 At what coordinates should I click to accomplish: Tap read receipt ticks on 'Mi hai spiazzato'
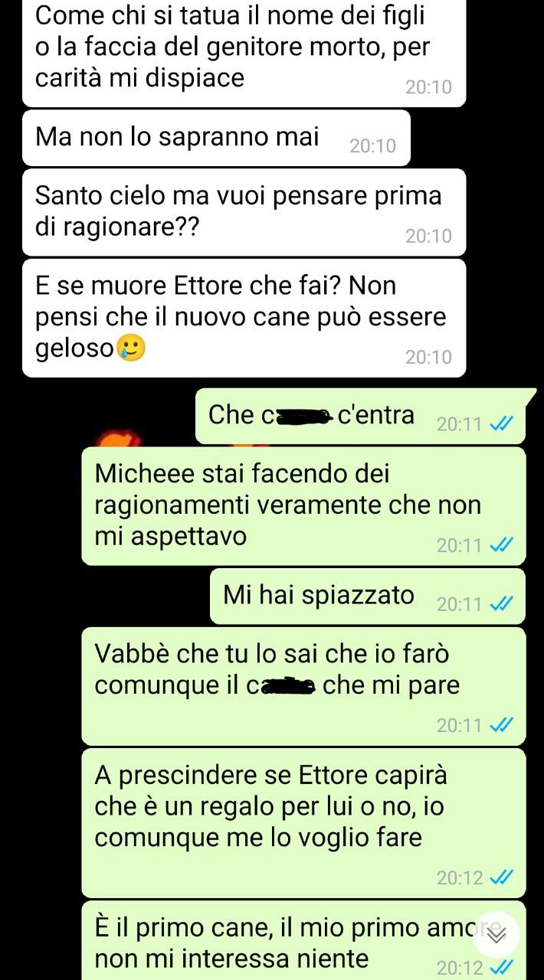[x=501, y=604]
